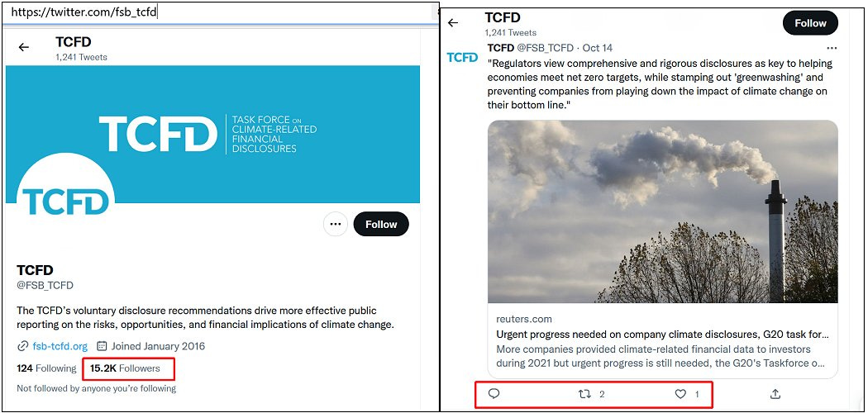Select the 'reuters.com' domain label
The height and width of the screenshot is (413, 868).
[523, 319]
